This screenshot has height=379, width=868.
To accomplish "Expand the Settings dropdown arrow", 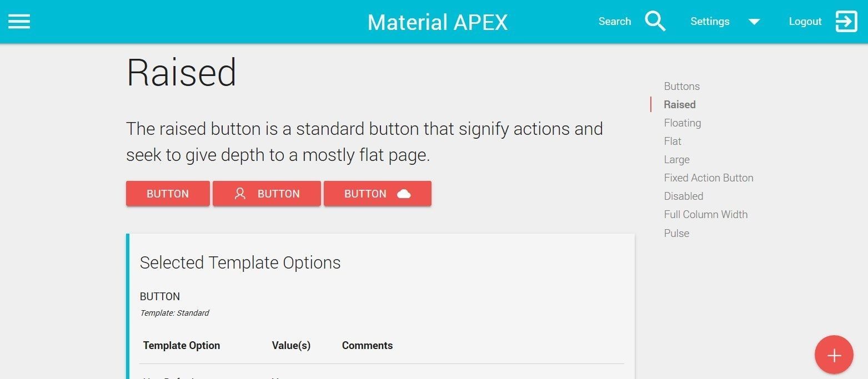I will [754, 22].
